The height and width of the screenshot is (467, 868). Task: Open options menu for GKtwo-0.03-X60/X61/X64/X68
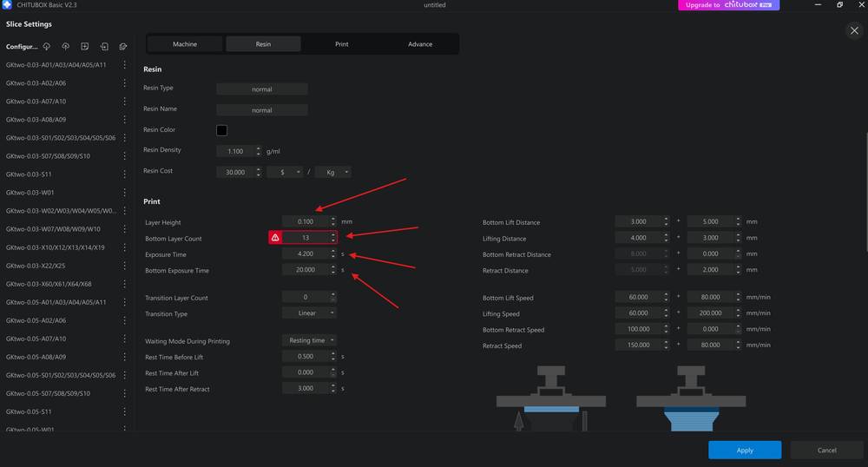pyautogui.click(x=124, y=284)
